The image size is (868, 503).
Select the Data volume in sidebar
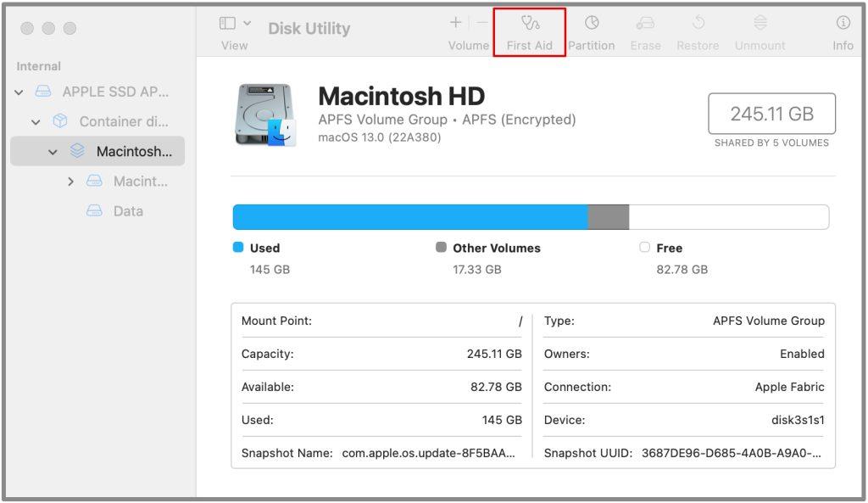pyautogui.click(x=97, y=211)
